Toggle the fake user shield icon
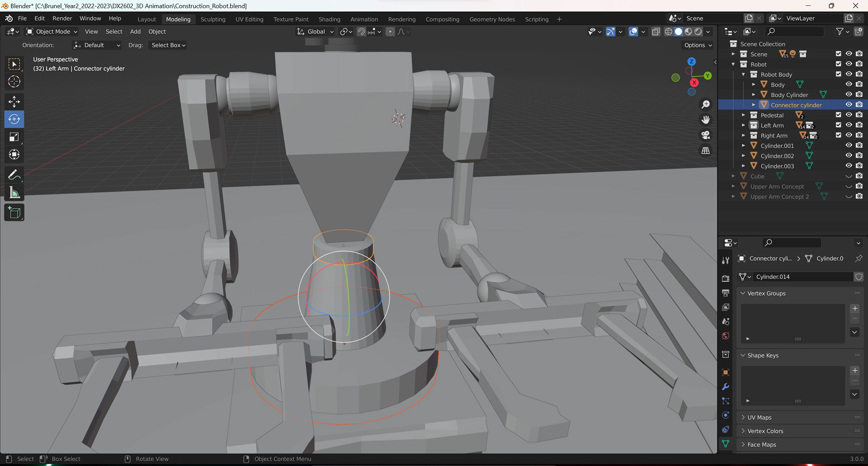The image size is (868, 466). click(x=859, y=277)
